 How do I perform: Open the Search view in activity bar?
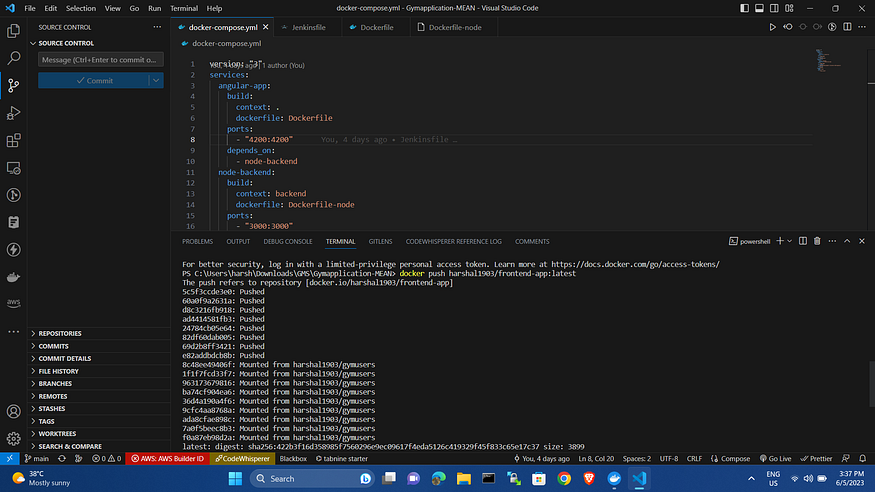coord(13,57)
